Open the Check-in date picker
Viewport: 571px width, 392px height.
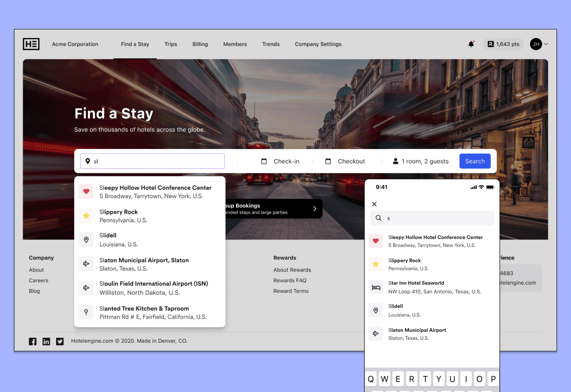coord(280,161)
